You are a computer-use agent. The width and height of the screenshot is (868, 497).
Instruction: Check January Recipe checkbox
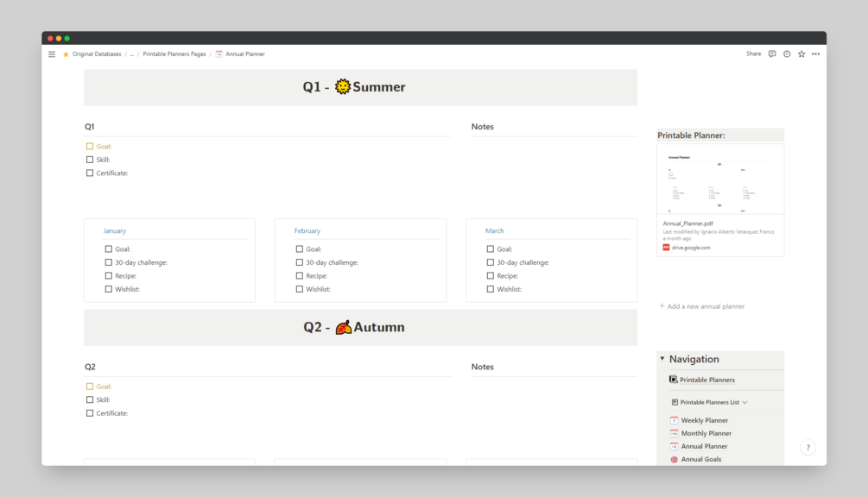point(109,276)
